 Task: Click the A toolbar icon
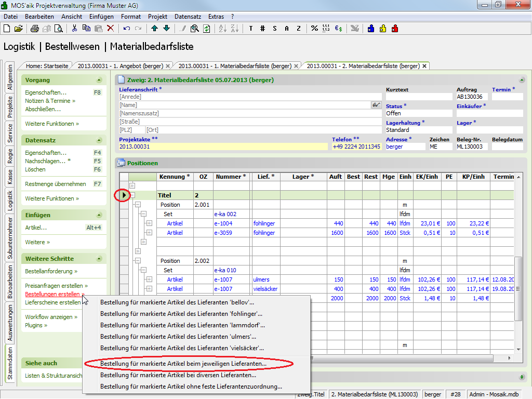[287, 29]
